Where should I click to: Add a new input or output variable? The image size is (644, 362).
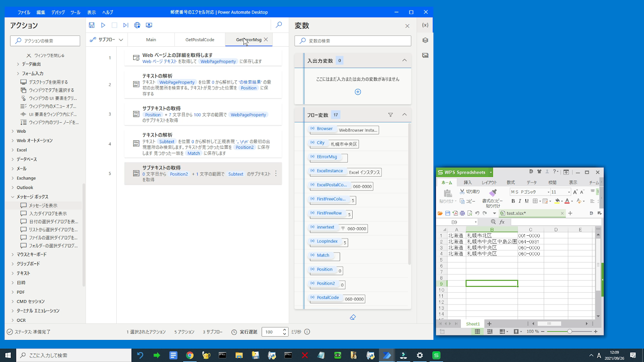[x=358, y=92]
